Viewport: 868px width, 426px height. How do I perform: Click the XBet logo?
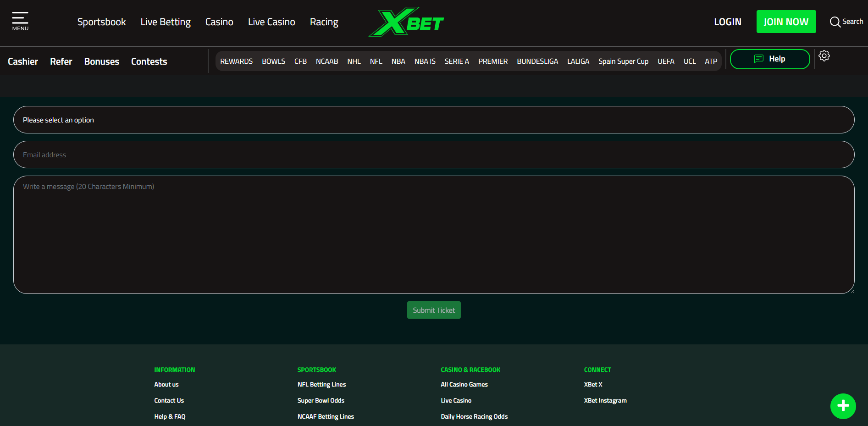[x=406, y=22]
